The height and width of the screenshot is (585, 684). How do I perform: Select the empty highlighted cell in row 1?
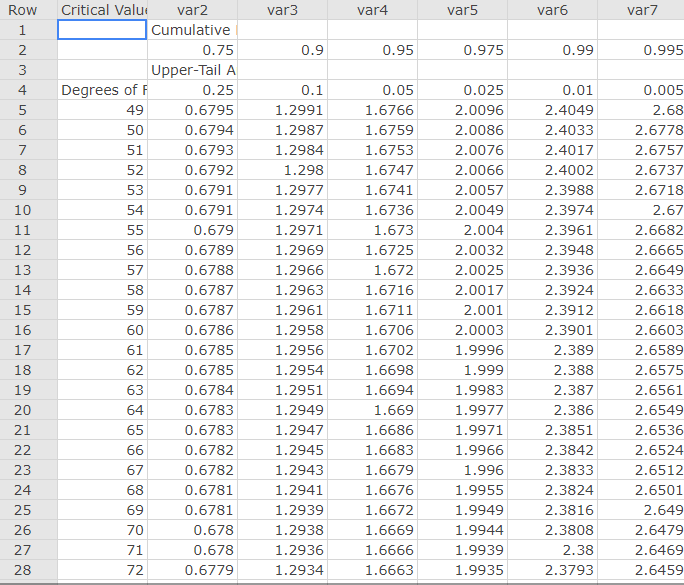click(x=102, y=30)
